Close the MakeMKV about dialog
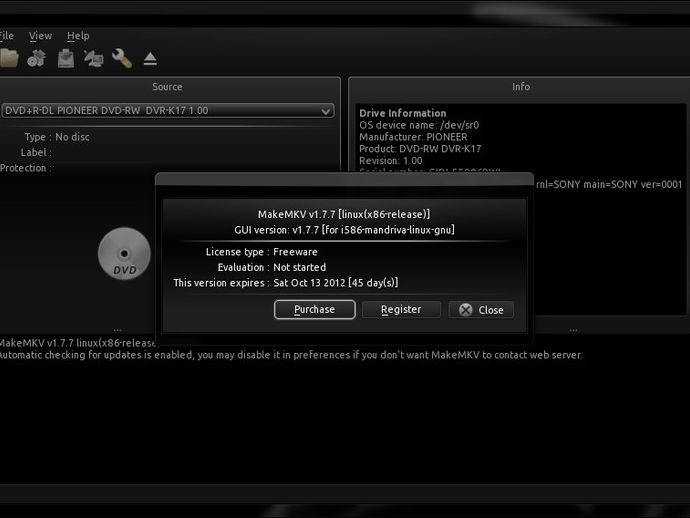The width and height of the screenshot is (690, 518). (481, 310)
